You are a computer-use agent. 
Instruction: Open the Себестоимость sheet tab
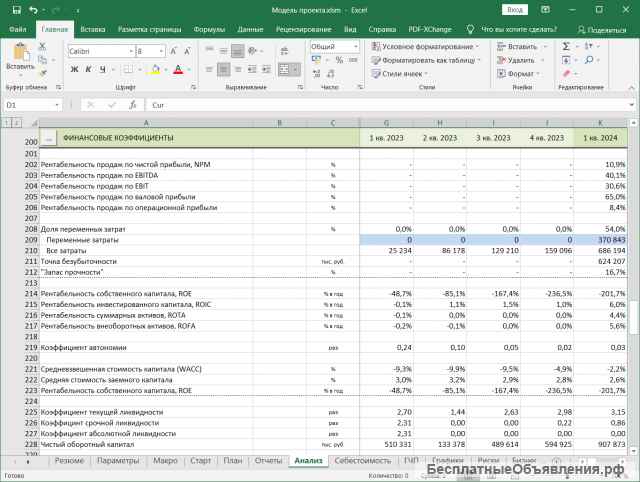click(x=363, y=461)
